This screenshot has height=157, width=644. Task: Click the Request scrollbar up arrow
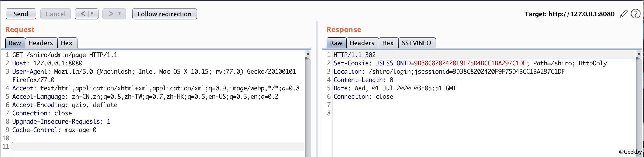click(x=308, y=54)
